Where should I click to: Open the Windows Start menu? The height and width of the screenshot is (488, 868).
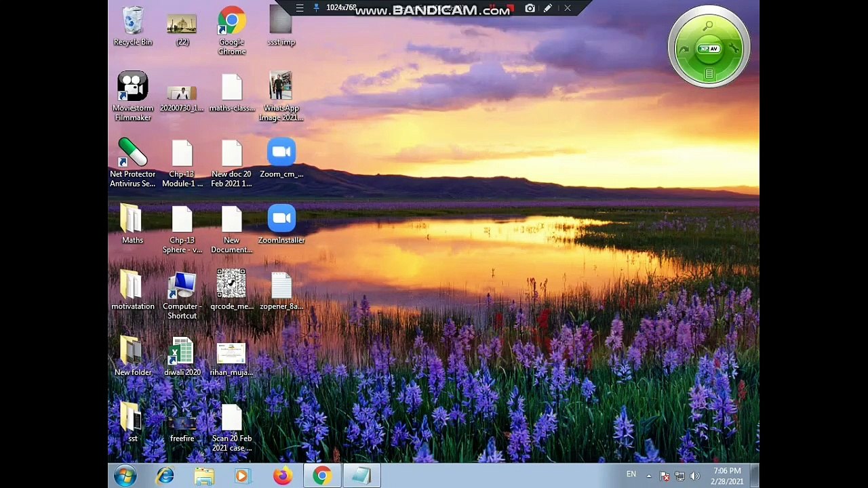[x=125, y=476]
